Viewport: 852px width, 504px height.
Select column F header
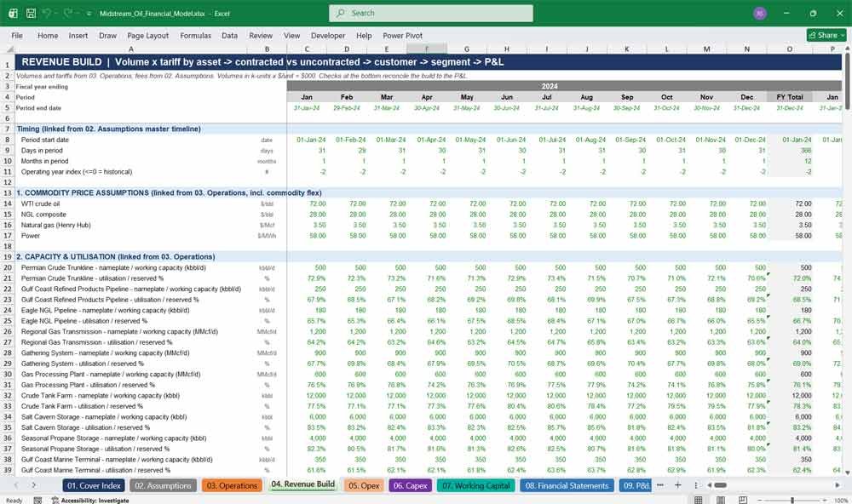click(x=427, y=49)
